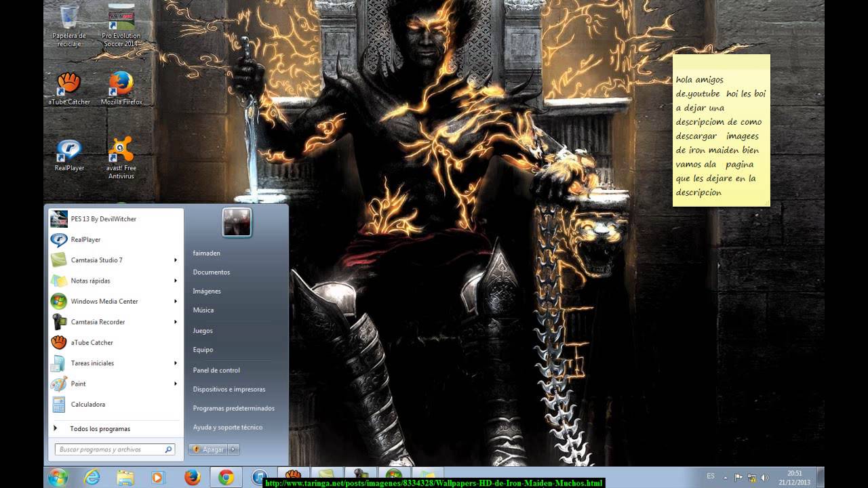Open Juegos from the Start menu
The image size is (868, 488).
202,331
